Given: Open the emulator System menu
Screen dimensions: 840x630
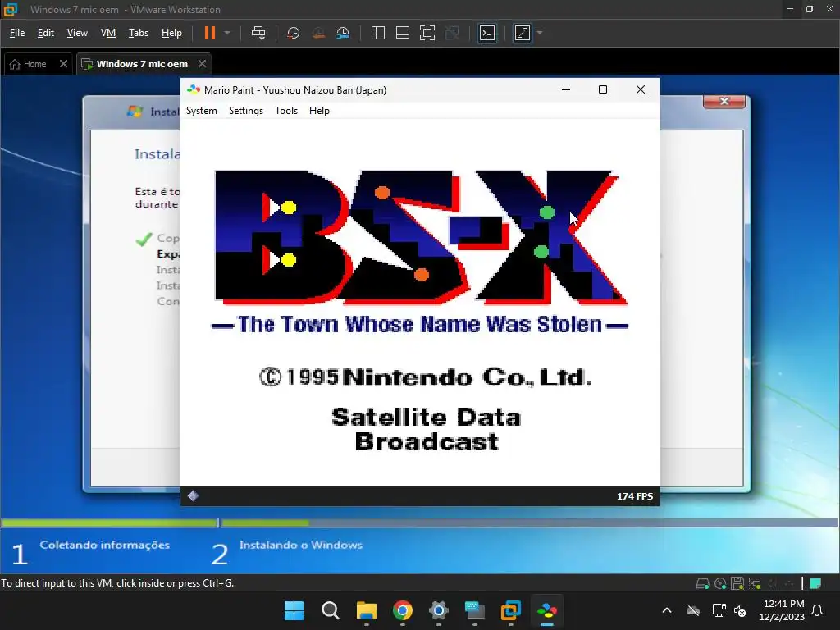Looking at the screenshot, I should [x=202, y=111].
